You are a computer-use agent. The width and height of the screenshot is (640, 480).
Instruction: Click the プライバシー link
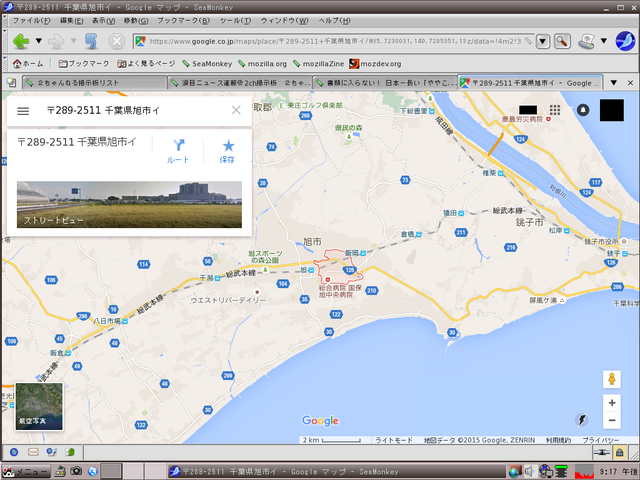[x=600, y=440]
